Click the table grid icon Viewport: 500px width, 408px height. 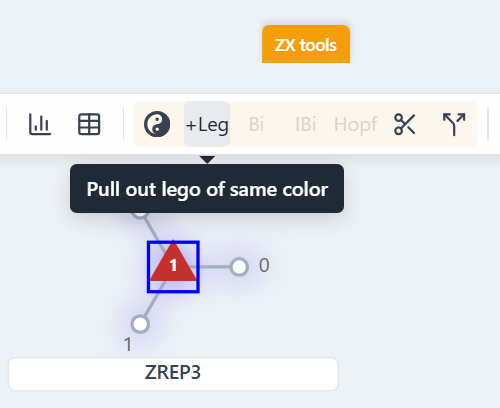[89, 124]
